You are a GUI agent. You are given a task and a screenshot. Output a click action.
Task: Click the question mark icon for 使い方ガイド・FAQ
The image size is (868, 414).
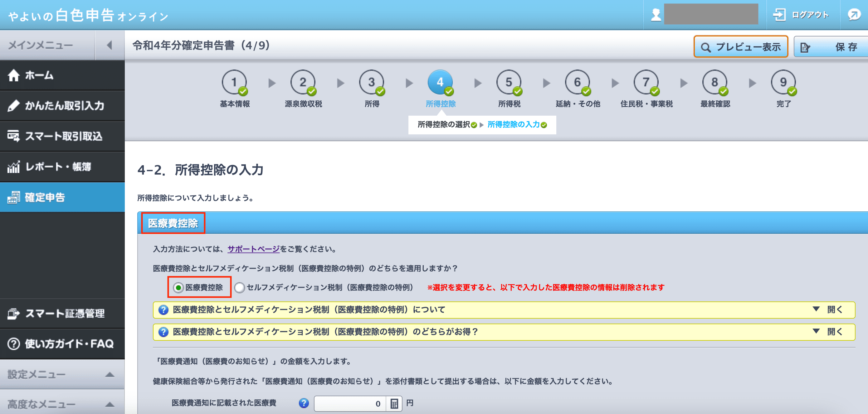pos(13,344)
